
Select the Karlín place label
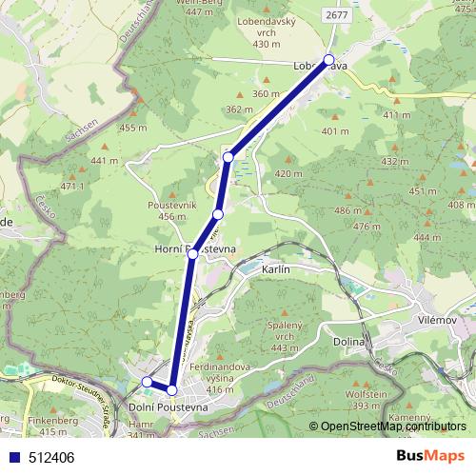(x=276, y=269)
